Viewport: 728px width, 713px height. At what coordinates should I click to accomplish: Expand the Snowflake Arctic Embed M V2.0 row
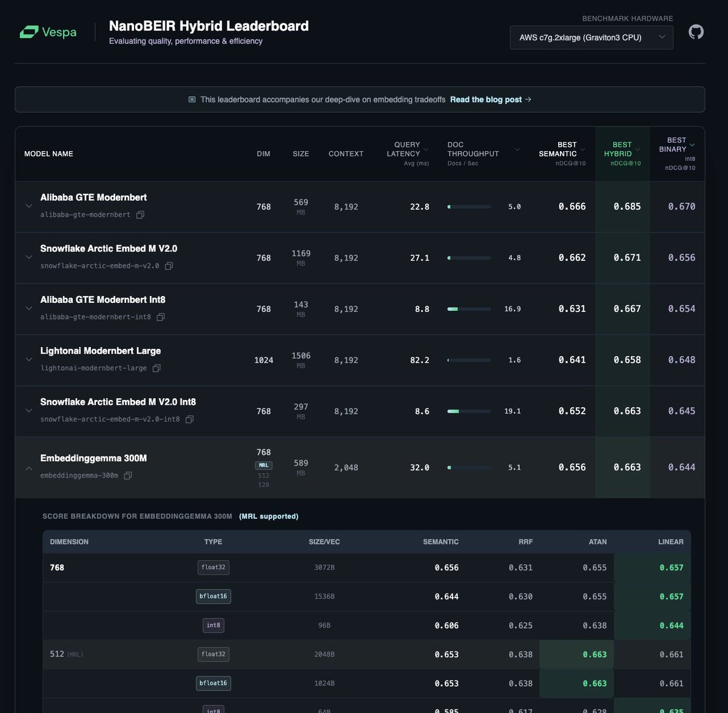tap(29, 257)
